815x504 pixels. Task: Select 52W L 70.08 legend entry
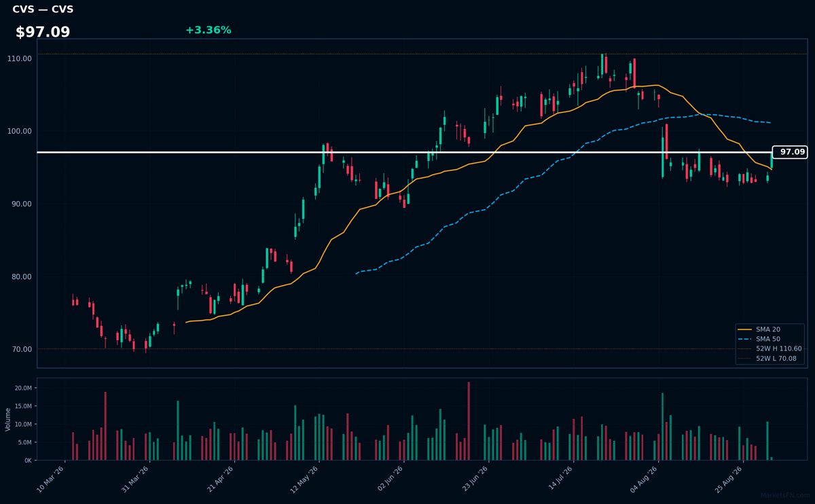coord(769,358)
